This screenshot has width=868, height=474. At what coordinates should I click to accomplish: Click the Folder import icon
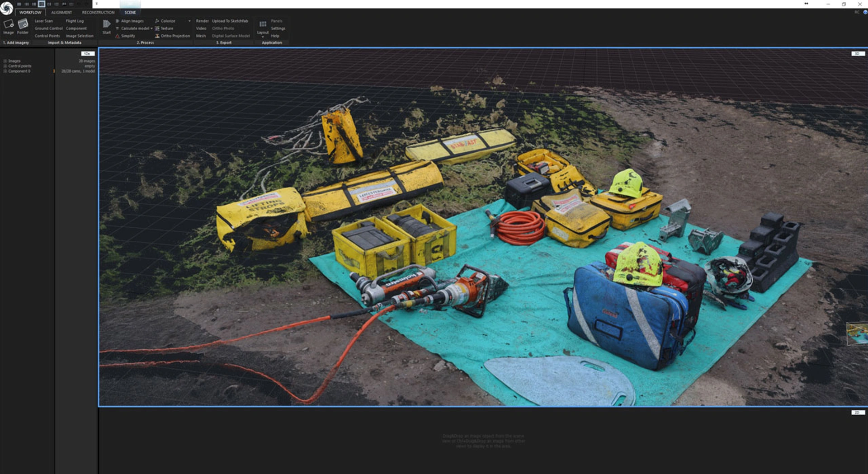click(x=23, y=24)
